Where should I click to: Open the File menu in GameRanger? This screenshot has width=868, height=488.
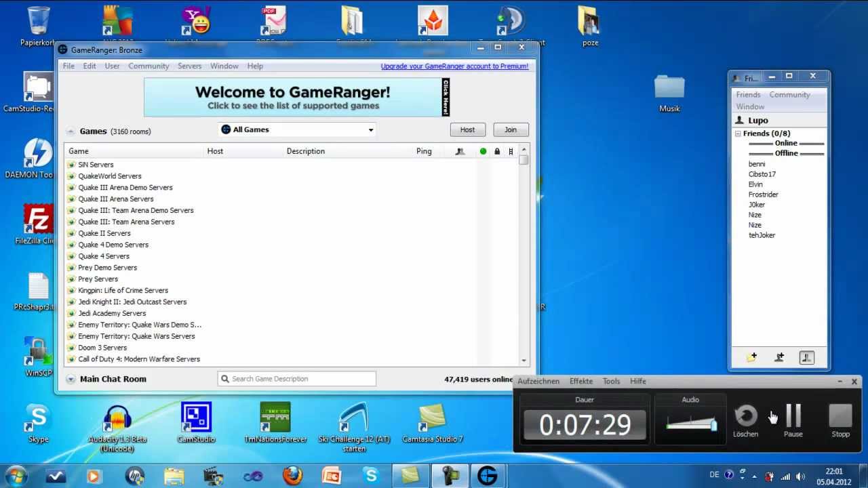pos(68,66)
